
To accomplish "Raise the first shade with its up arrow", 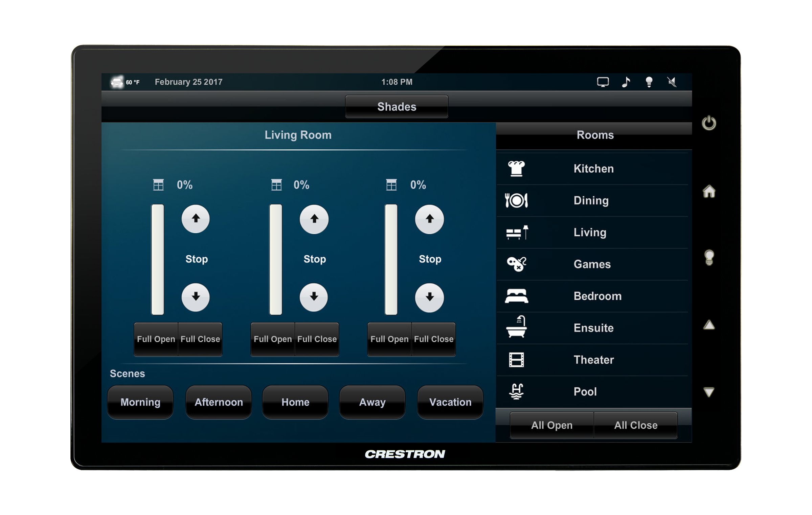I will (x=196, y=219).
